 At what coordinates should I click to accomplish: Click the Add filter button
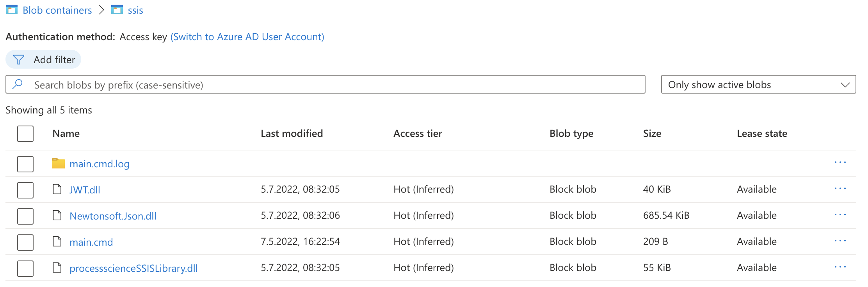tap(43, 60)
